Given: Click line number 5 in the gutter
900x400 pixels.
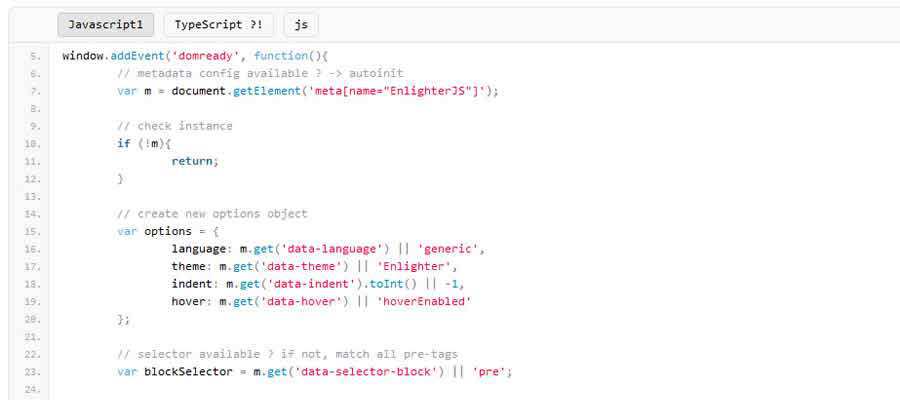Looking at the screenshot, I should coord(35,56).
